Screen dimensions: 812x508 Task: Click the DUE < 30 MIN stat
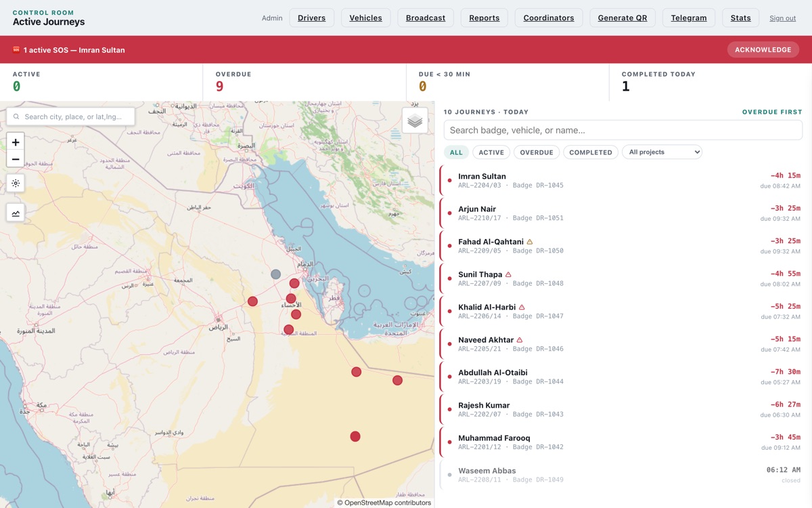(x=507, y=82)
